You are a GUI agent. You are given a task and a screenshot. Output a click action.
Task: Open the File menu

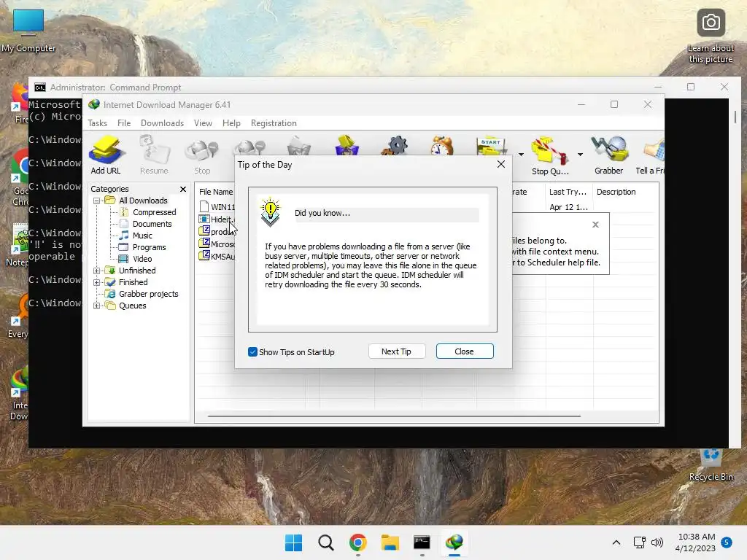[x=124, y=122]
